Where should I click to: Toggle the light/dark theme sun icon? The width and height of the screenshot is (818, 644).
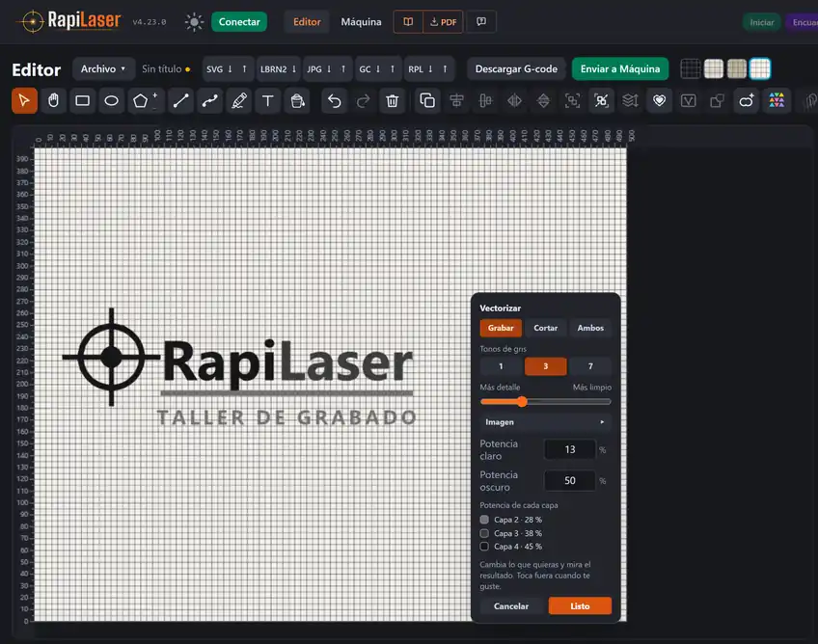coord(194,22)
